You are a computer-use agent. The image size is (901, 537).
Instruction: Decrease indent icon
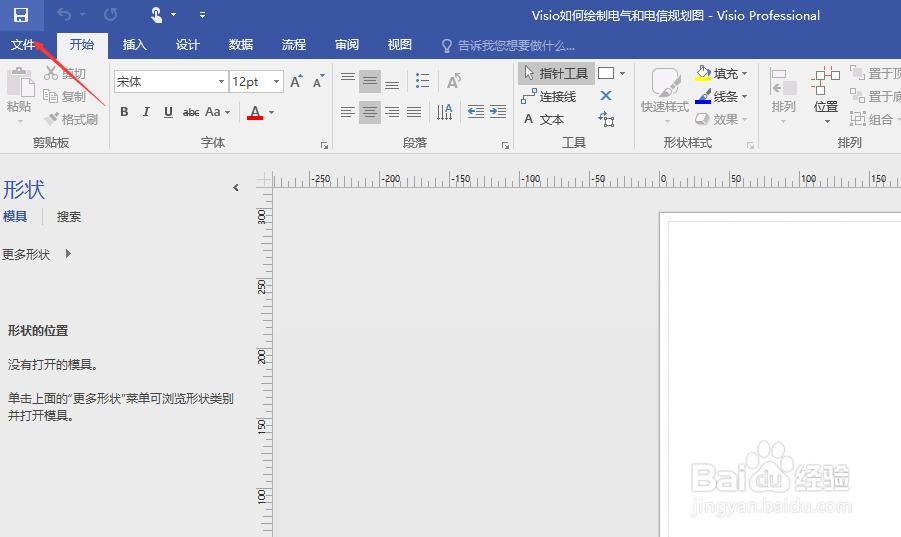[476, 112]
